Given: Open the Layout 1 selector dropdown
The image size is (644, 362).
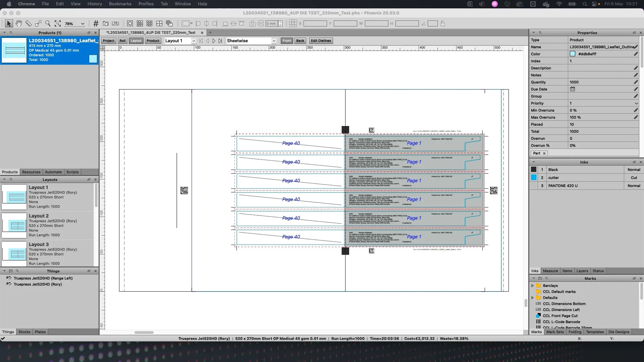Looking at the screenshot, I should [194, 41].
